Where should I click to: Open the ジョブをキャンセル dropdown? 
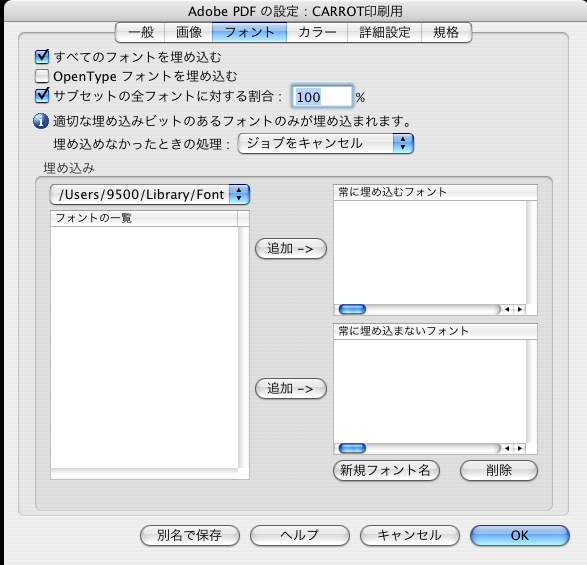point(325,143)
